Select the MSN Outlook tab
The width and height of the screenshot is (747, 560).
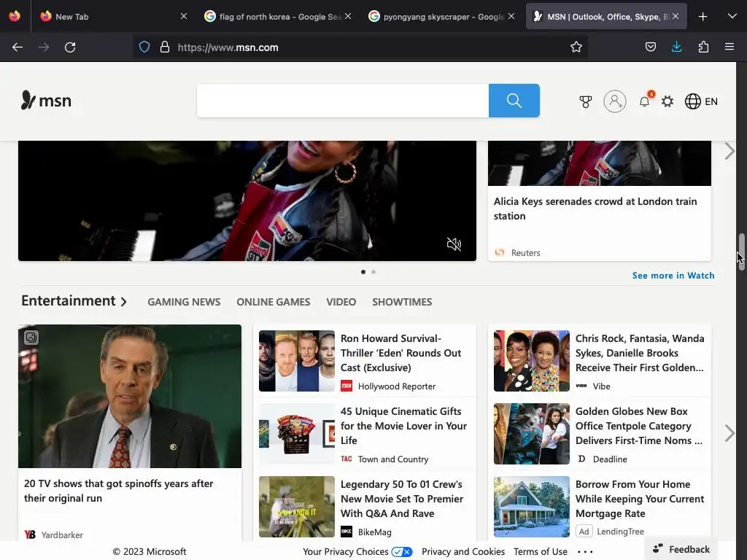[608, 17]
